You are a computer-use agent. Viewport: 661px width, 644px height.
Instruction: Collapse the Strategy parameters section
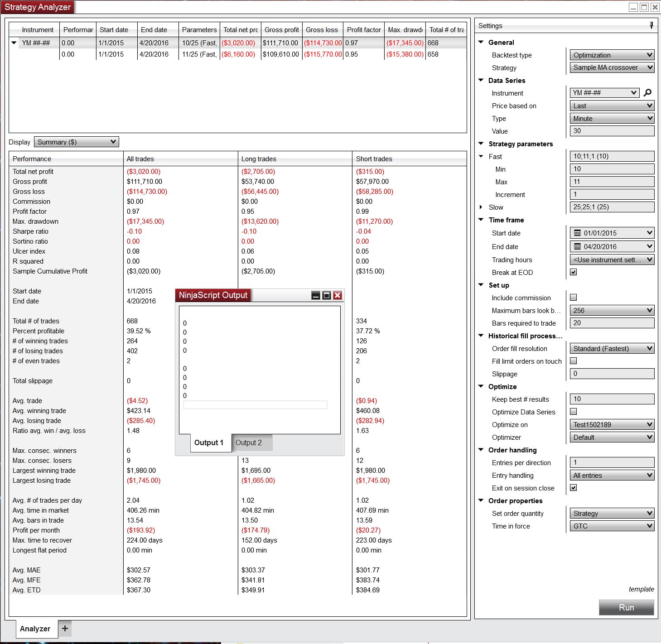point(481,144)
